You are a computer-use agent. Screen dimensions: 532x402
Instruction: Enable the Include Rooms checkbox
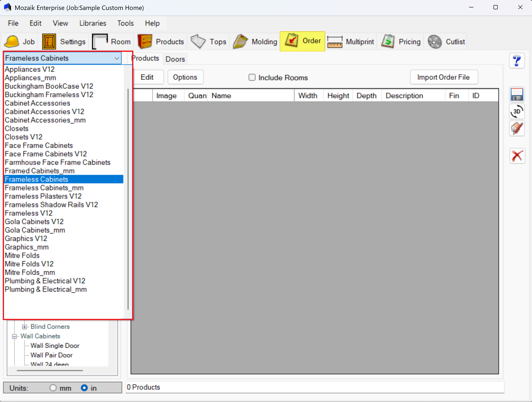pyautogui.click(x=252, y=77)
